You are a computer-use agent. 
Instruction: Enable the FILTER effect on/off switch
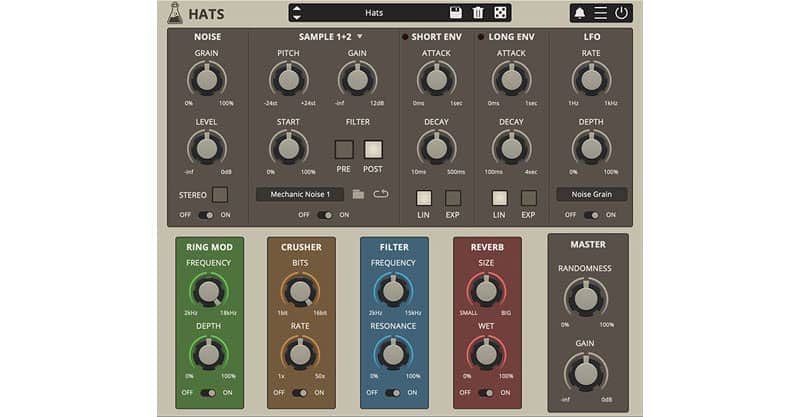[392, 393]
